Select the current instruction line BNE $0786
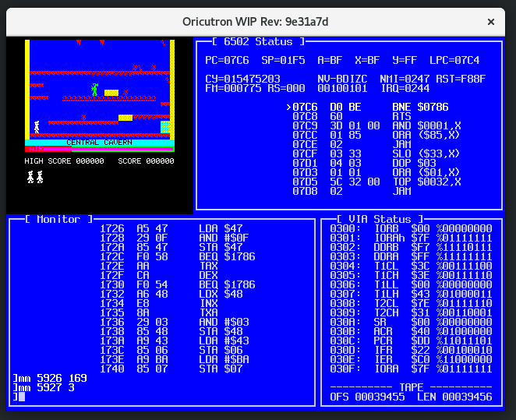Image resolution: width=516 pixels, height=420 pixels. [367, 107]
